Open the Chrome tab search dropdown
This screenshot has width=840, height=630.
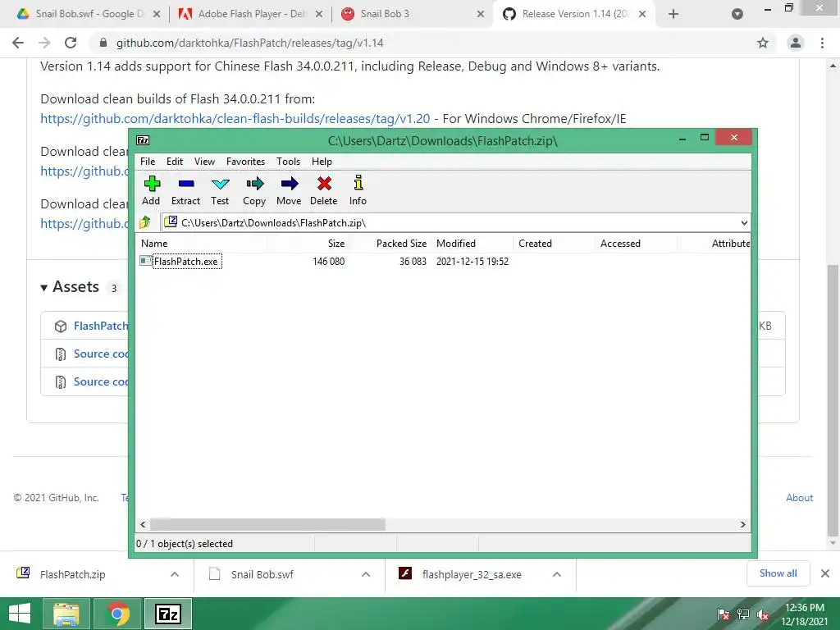[737, 14]
